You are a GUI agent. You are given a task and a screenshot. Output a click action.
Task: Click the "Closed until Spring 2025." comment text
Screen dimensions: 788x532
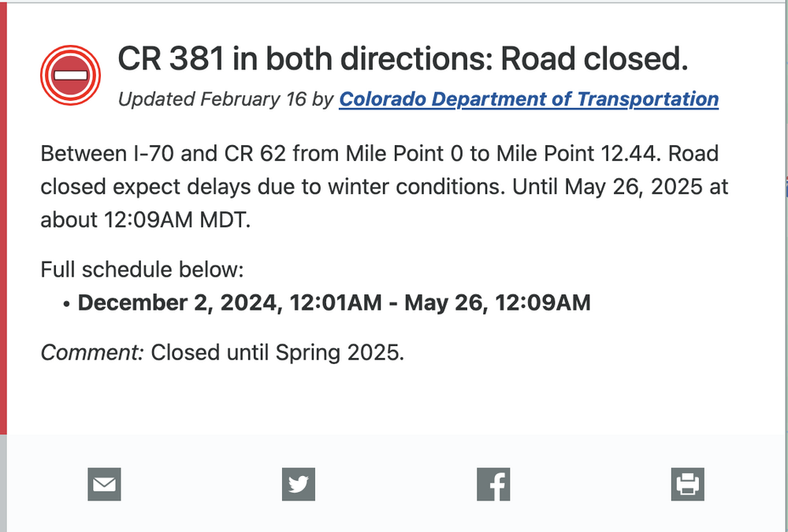[x=277, y=352]
